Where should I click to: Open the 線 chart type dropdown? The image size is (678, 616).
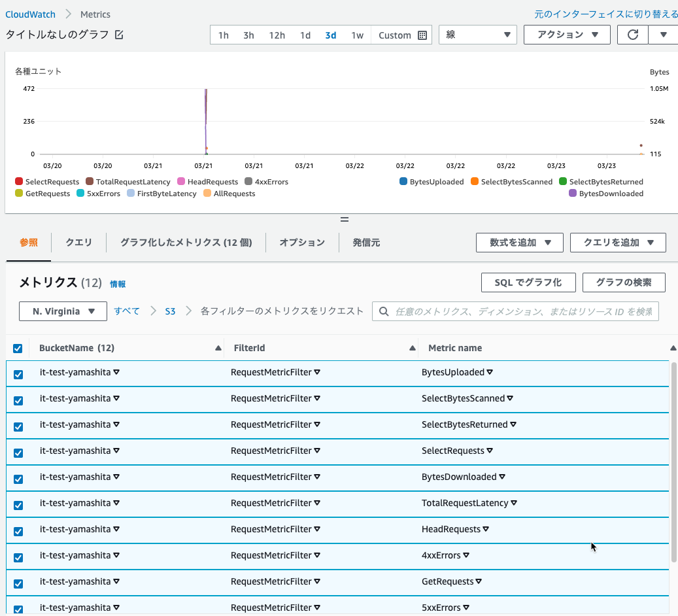tap(478, 35)
